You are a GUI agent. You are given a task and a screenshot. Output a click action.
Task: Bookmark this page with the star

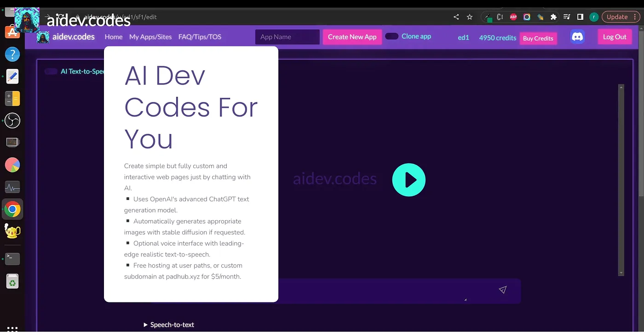point(470,17)
